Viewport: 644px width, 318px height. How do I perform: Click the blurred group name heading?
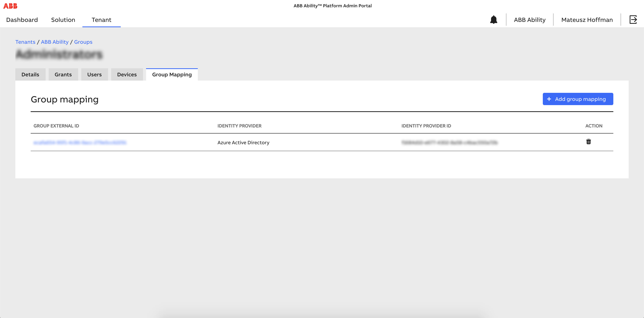59,54
